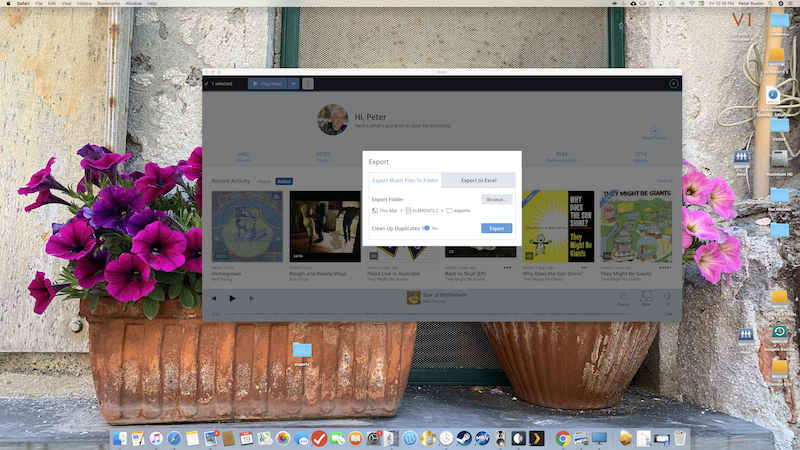Open the History menu in menu bar
Screen dimensions: 800x450
[84, 3]
